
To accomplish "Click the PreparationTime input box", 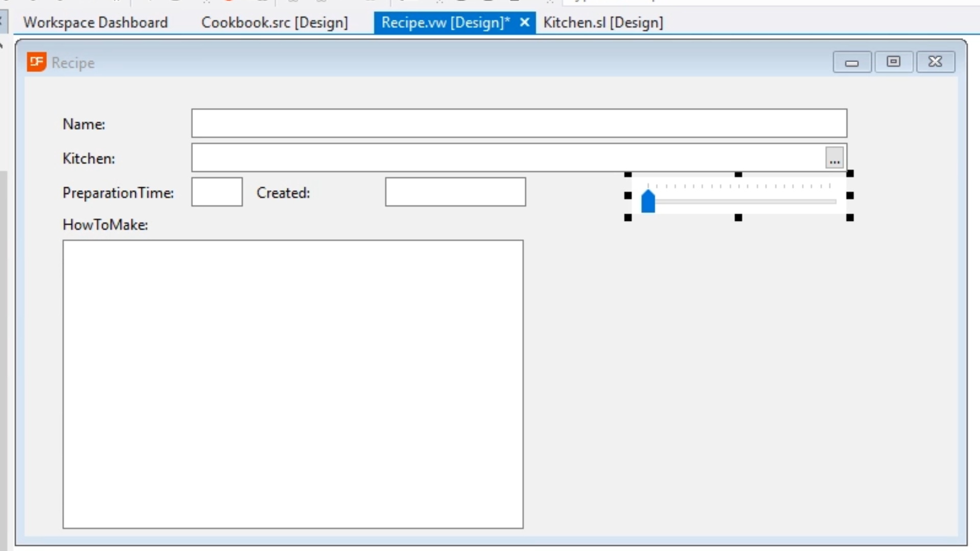I will coord(216,192).
